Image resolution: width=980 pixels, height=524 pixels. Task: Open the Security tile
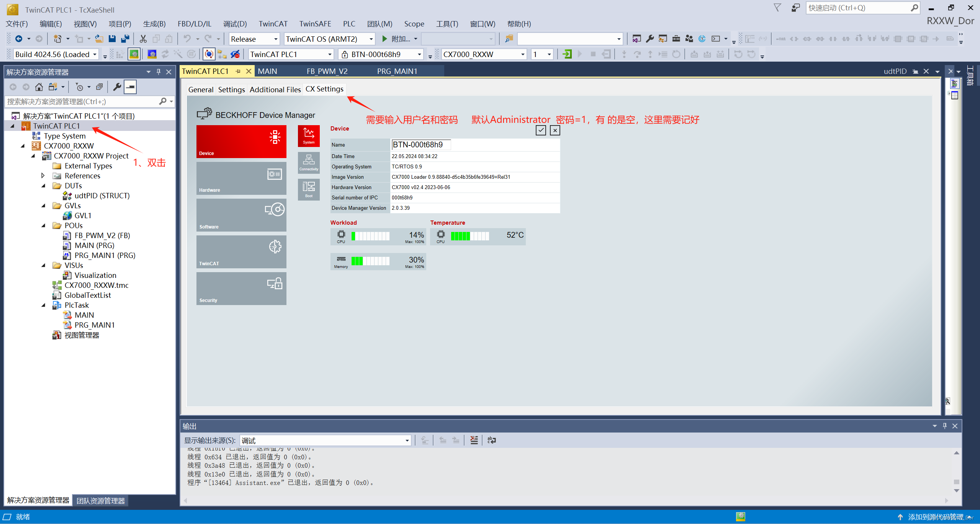click(241, 289)
